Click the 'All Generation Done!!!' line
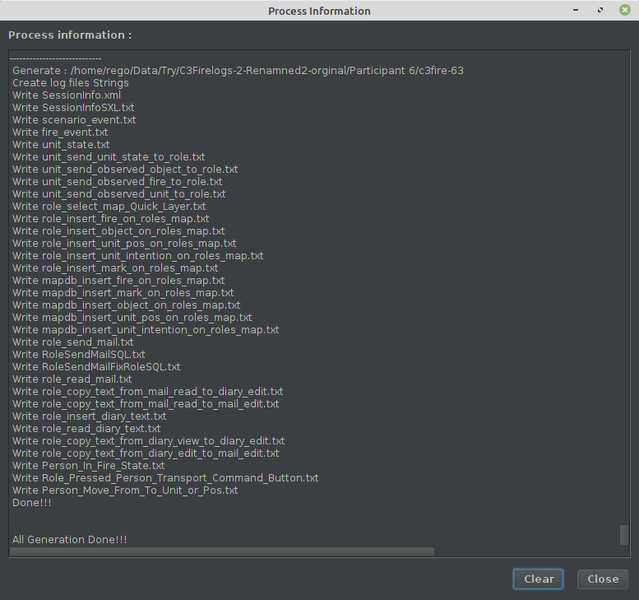 [x=69, y=540]
